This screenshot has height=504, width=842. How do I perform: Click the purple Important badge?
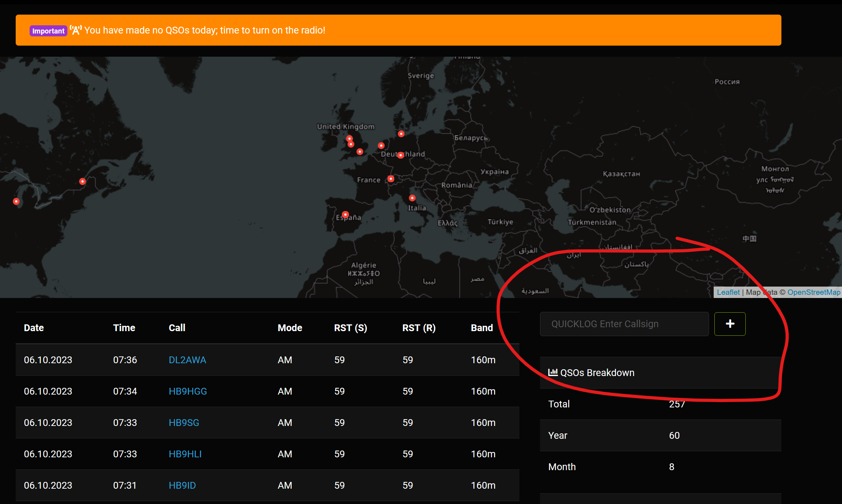point(48,31)
